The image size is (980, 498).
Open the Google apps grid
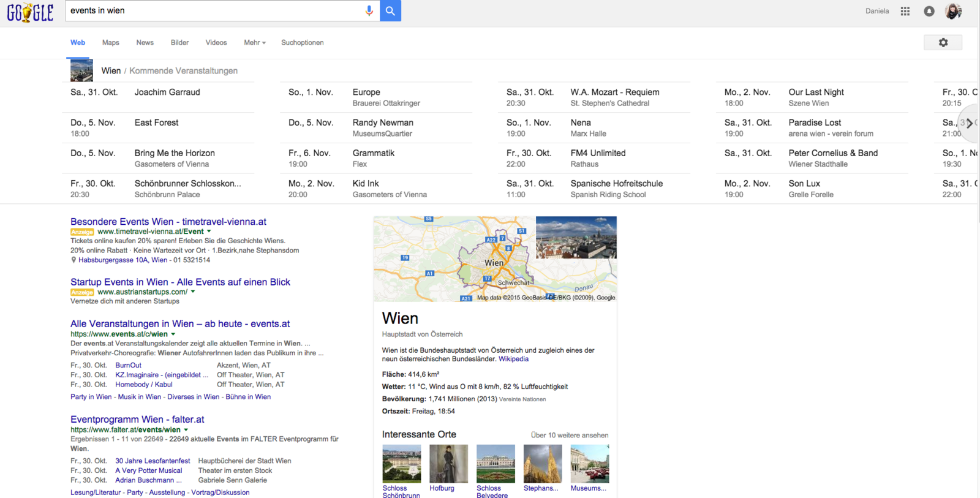pyautogui.click(x=905, y=11)
